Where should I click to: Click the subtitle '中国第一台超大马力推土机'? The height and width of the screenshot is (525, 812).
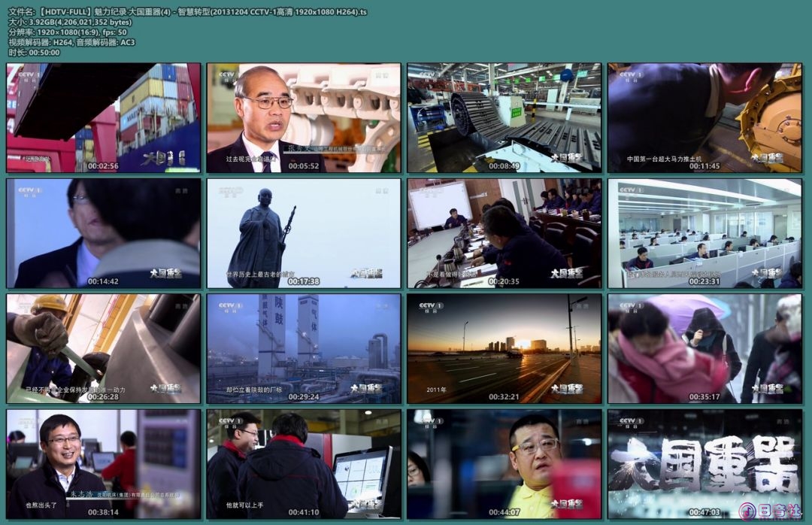664,159
